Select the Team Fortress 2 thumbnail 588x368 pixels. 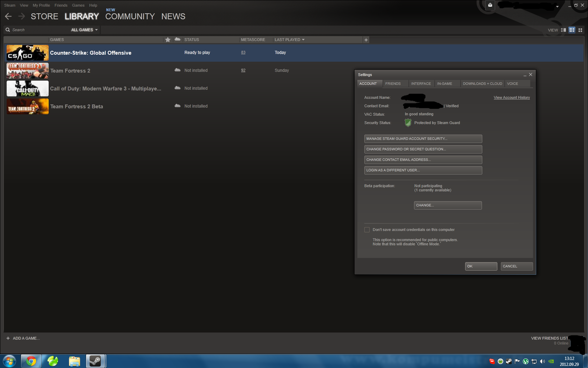click(28, 70)
